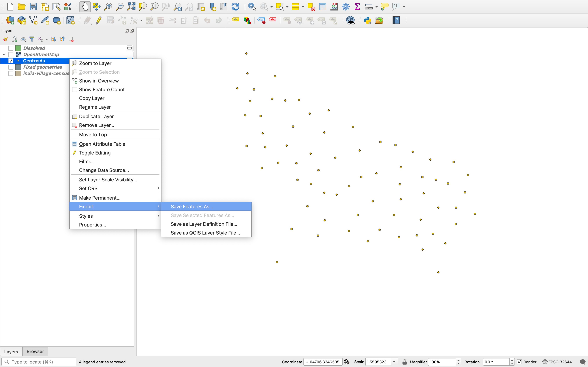Open the Field Calculator abacus icon

334,7
